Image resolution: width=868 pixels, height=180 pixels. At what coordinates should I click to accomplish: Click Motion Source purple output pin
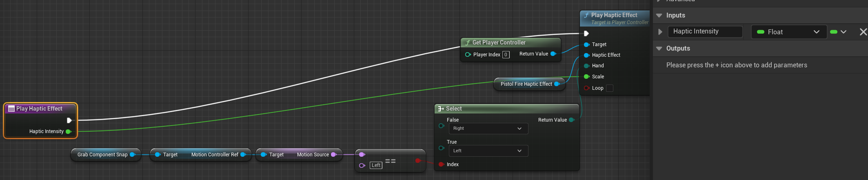pyautogui.click(x=334, y=155)
